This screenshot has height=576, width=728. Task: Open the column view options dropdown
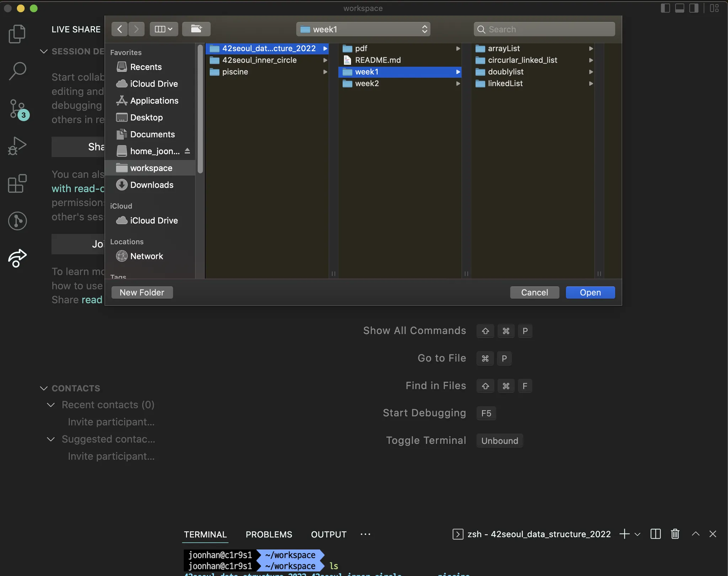point(164,29)
